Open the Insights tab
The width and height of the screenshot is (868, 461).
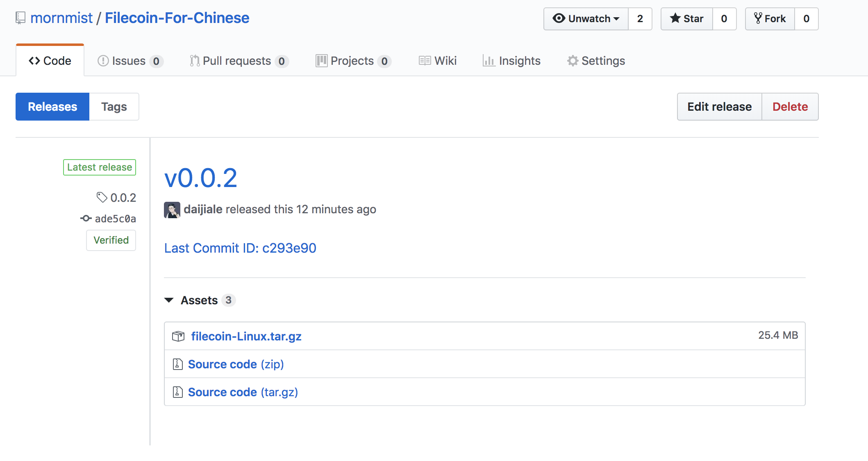(x=511, y=61)
